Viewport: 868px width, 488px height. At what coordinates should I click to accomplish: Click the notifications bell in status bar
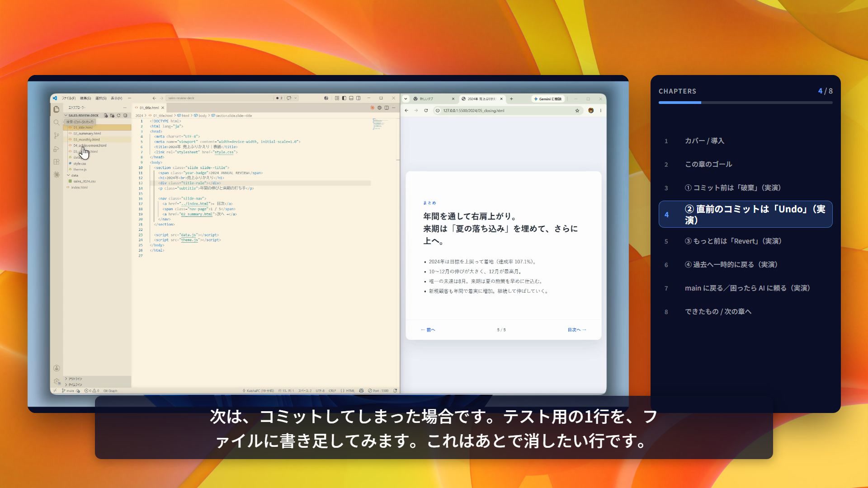(395, 391)
